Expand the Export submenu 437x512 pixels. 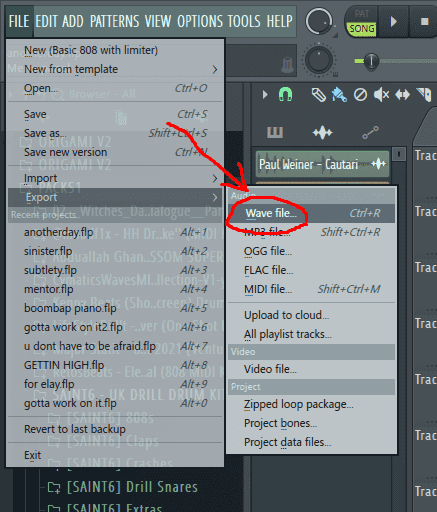pyautogui.click(x=115, y=197)
